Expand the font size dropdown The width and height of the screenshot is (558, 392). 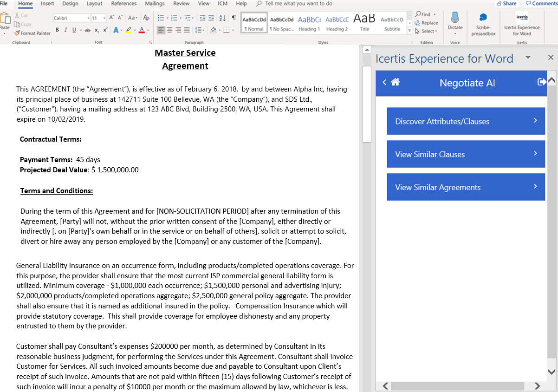click(x=105, y=18)
